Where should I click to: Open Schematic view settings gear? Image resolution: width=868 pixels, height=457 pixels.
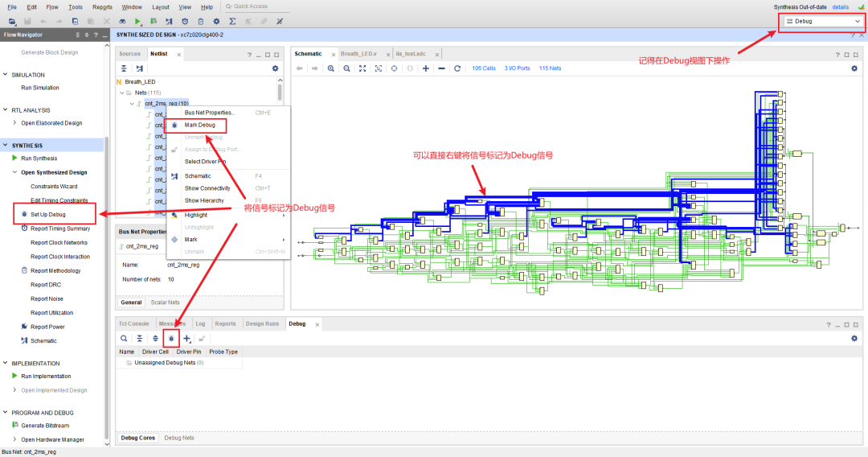(854, 68)
